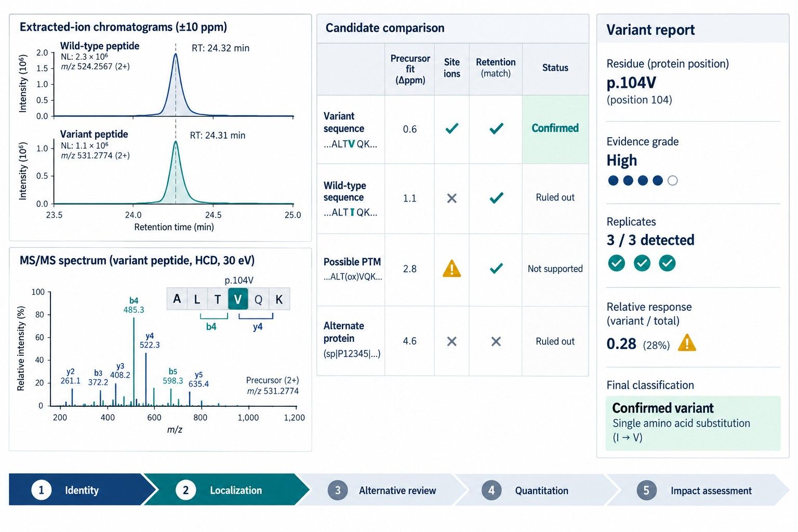Click the y4 bracket label under the sequence
Viewport: 798px width, 532px height.
pyautogui.click(x=258, y=327)
